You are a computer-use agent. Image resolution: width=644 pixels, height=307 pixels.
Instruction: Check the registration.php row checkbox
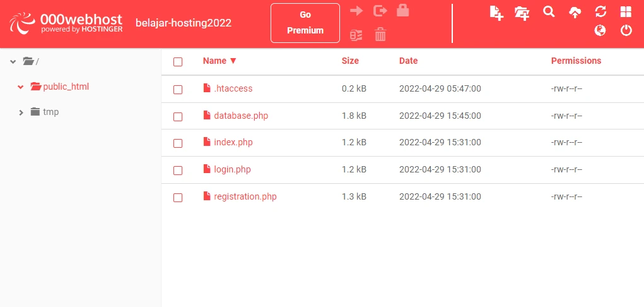[178, 198]
